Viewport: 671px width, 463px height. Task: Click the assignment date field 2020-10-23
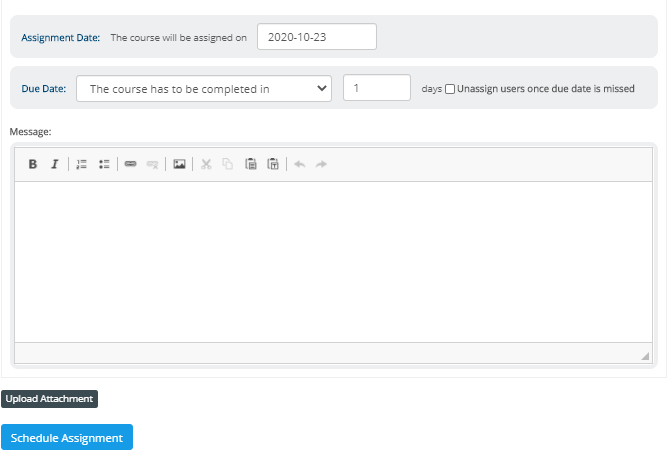click(317, 37)
